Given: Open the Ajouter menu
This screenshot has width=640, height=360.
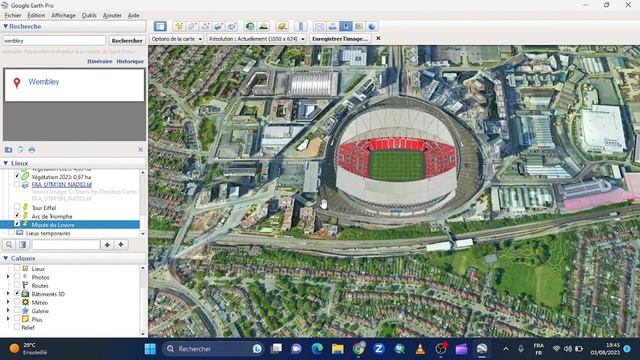Looking at the screenshot, I should point(112,15).
